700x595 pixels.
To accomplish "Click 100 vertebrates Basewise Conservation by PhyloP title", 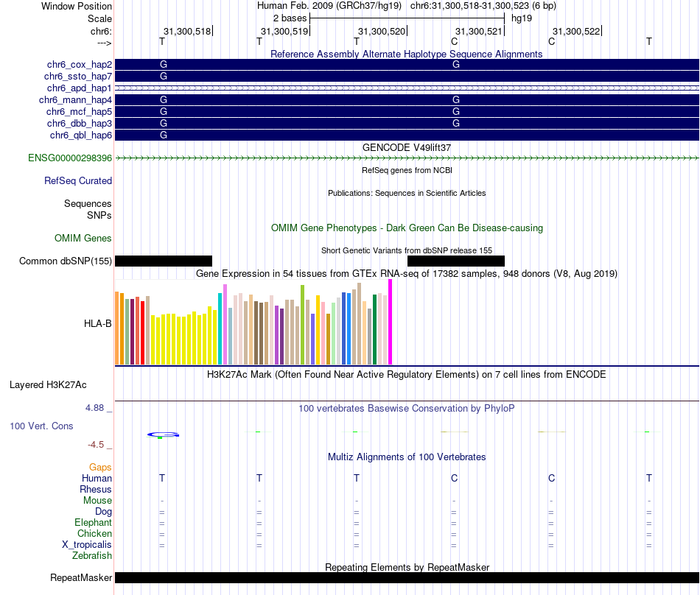I will pos(406,408).
